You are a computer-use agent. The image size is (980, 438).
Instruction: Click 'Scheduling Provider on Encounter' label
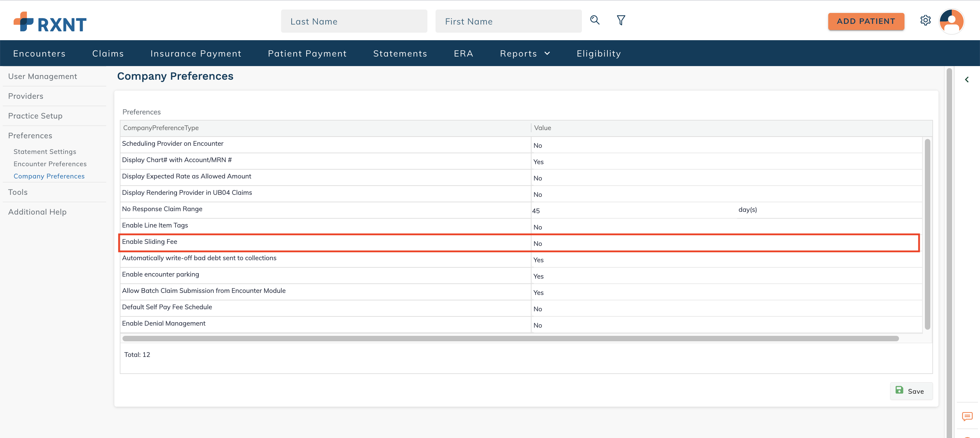(173, 144)
